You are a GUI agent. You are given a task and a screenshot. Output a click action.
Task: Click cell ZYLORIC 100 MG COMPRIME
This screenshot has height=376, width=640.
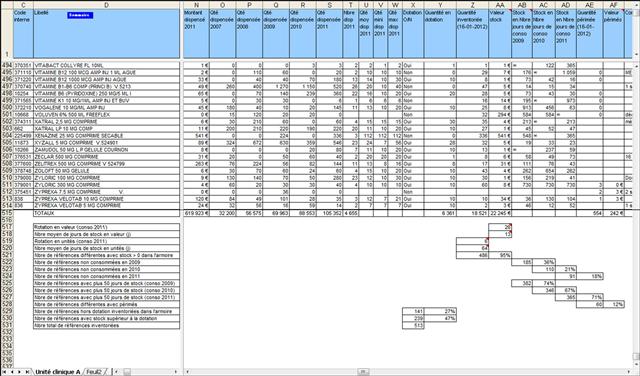pos(107,178)
